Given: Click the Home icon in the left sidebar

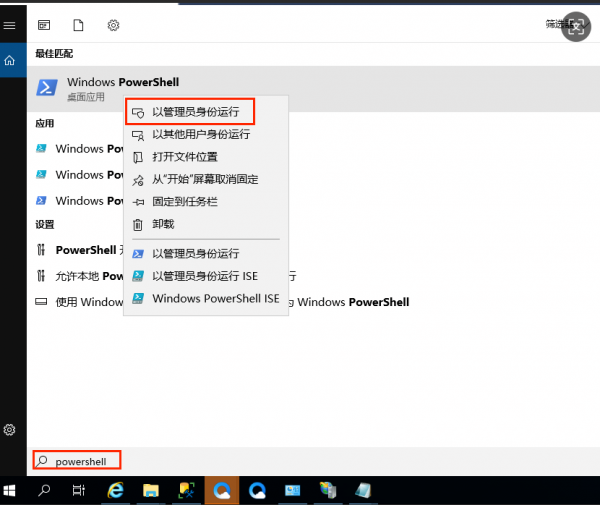Looking at the screenshot, I should tap(10, 61).
